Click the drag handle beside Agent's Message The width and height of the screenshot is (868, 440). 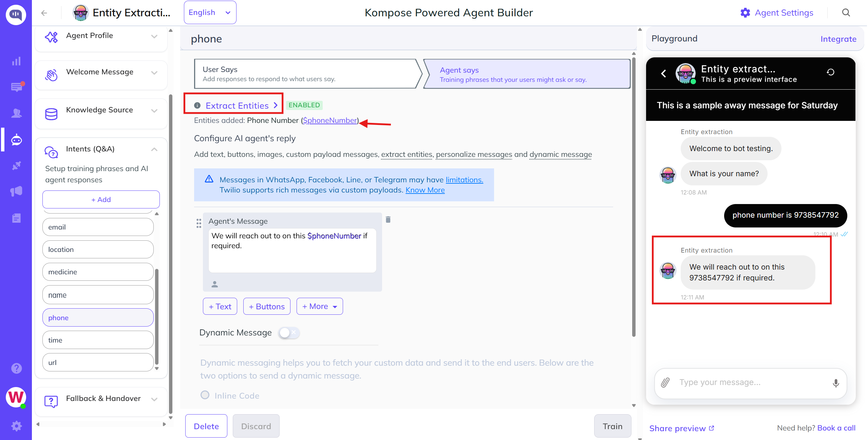coord(199,223)
